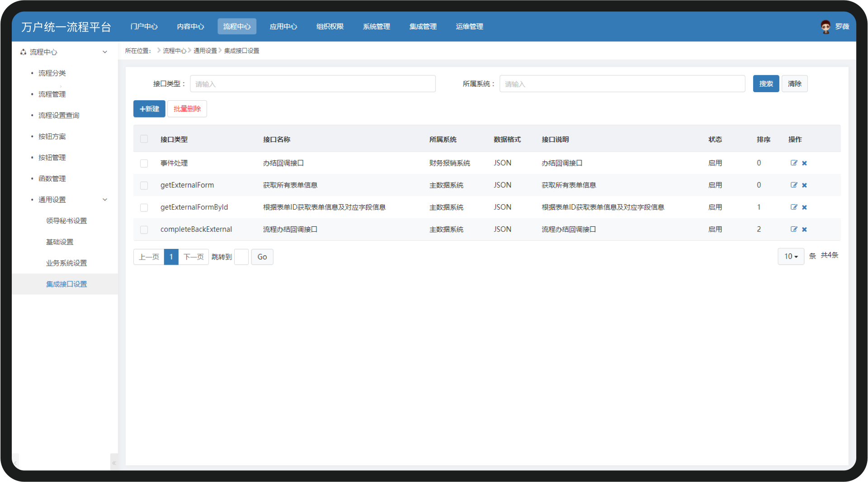
Task: Collapse the 通用设置 submenu chevron
Action: 105,200
